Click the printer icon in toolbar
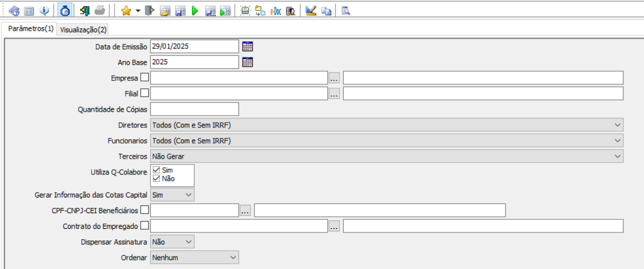The width and height of the screenshot is (644, 269). [100, 10]
